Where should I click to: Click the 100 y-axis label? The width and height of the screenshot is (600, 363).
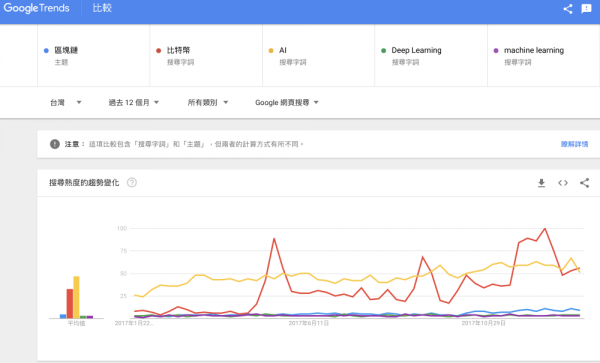click(x=122, y=228)
